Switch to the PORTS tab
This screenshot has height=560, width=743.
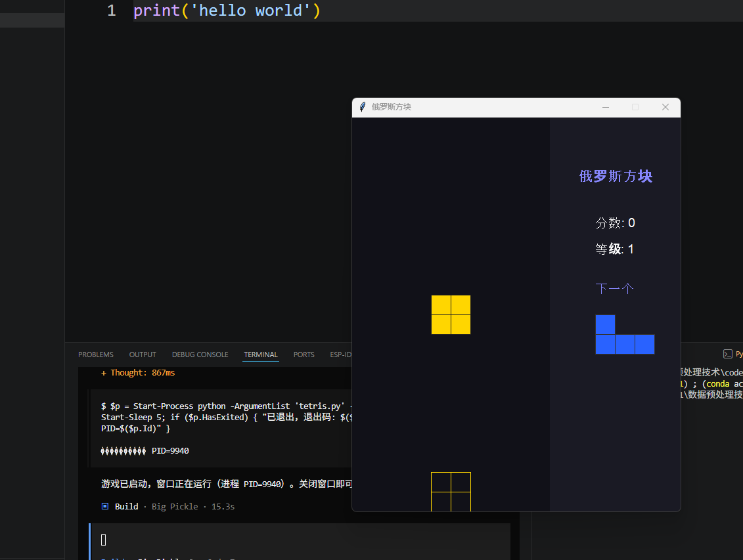click(x=304, y=355)
